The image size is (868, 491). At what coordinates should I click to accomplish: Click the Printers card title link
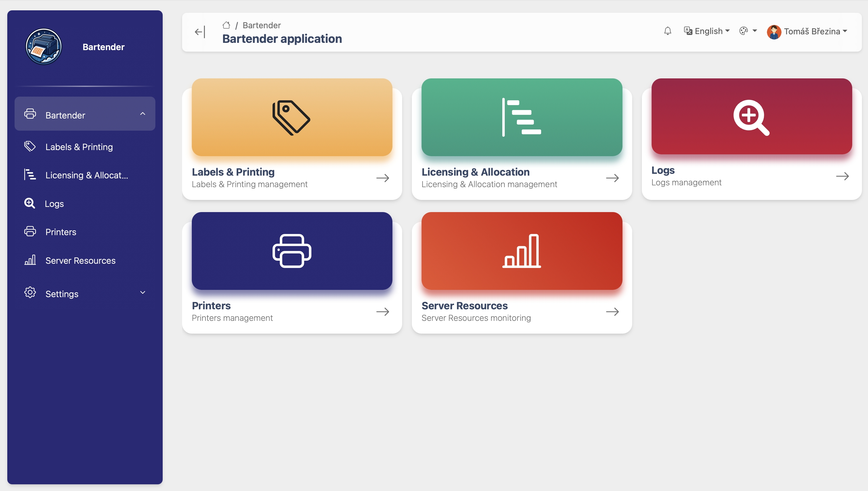[x=211, y=306]
